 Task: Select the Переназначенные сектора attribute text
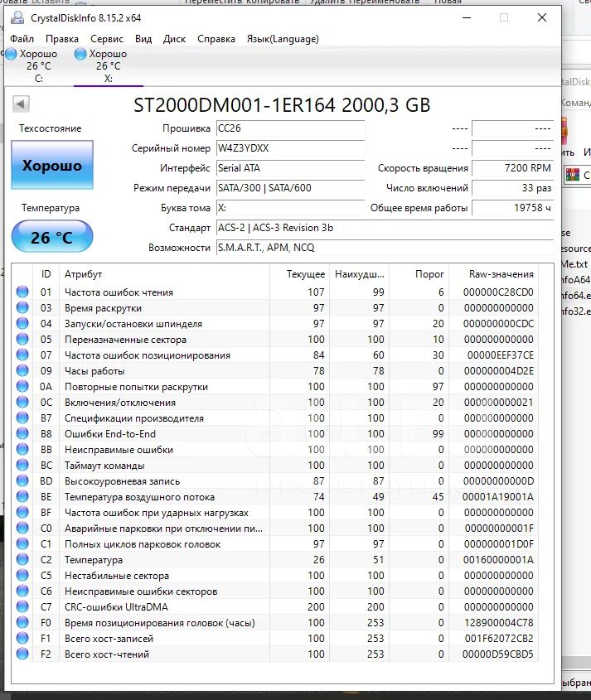125,340
